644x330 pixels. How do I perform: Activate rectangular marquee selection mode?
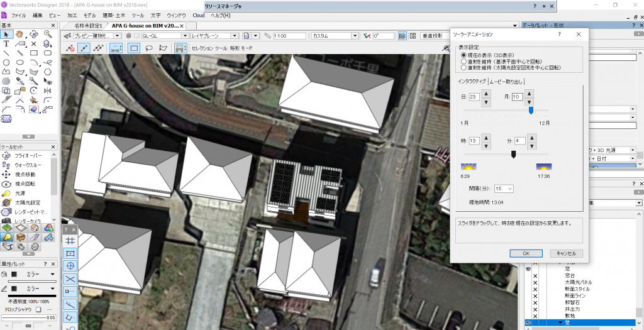(x=133, y=48)
